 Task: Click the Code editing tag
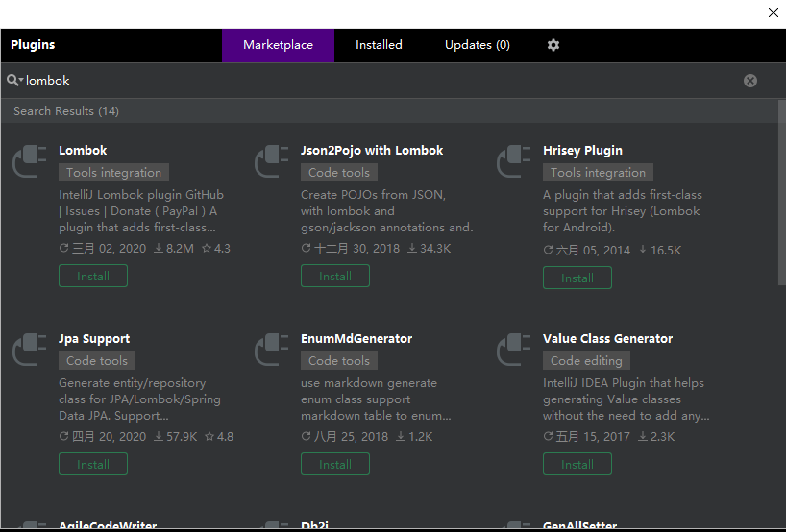pos(586,361)
